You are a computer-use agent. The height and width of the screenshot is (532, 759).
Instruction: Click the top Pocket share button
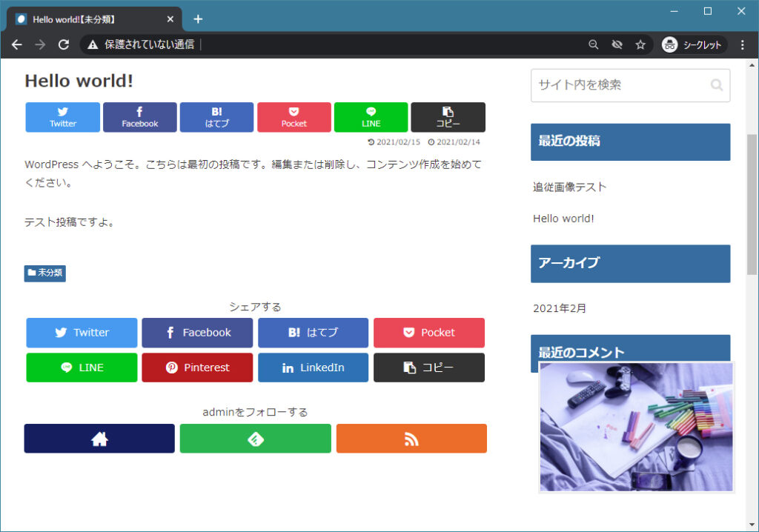tap(294, 117)
